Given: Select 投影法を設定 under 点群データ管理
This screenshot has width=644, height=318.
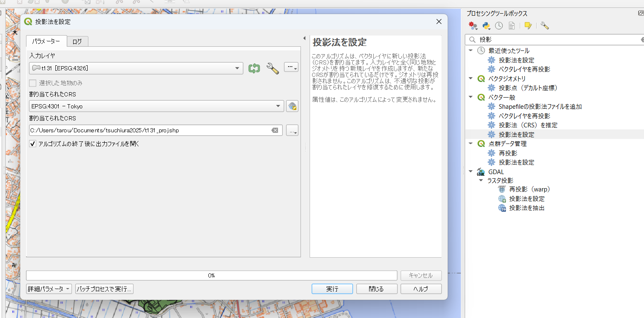Looking at the screenshot, I should click(516, 162).
